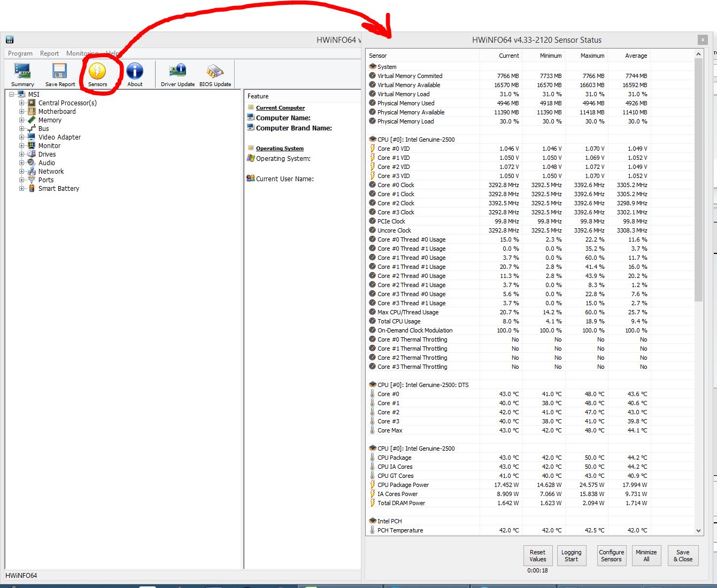
Task: Click the HWiNFO64 main window title icon
Action: [x=10, y=40]
